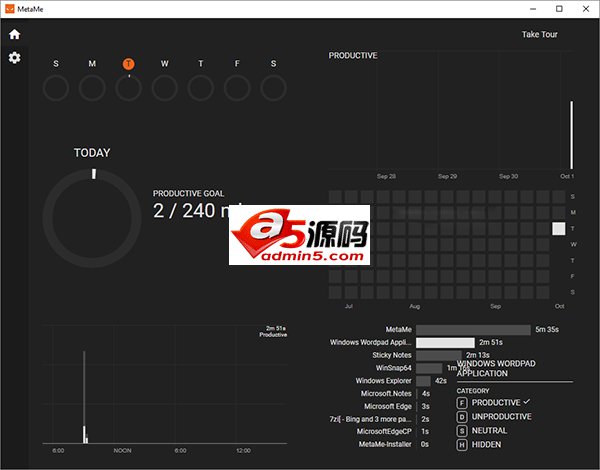Set category to PRODUCTIVE
The width and height of the screenshot is (600, 470).
pos(496,403)
